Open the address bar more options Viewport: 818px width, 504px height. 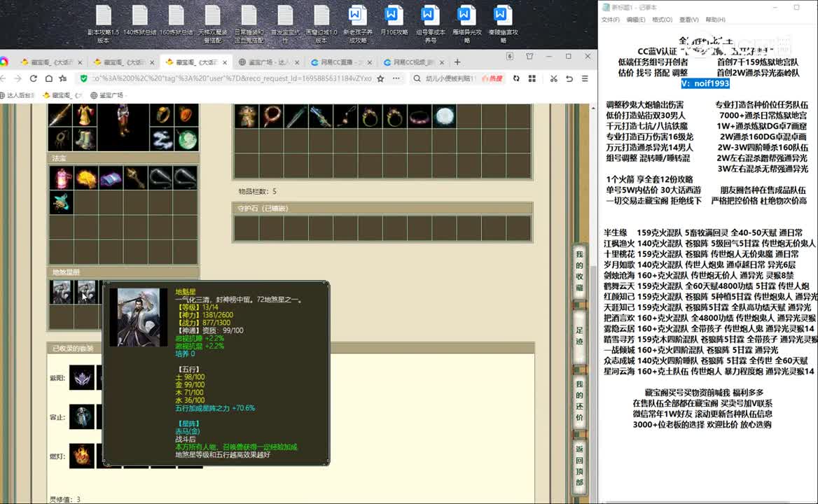(x=396, y=78)
